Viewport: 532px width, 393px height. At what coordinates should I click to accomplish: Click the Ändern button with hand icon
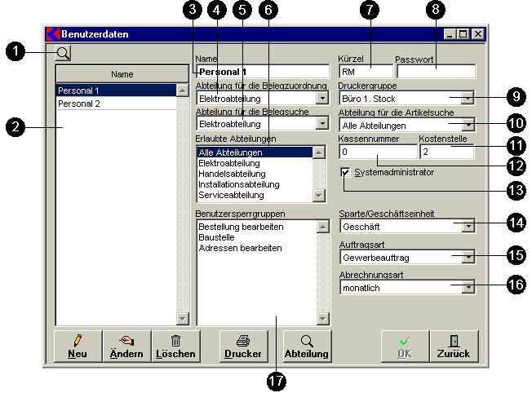126,346
